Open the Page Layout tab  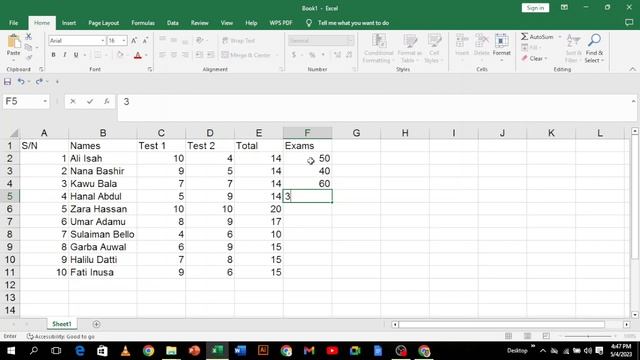point(104,23)
